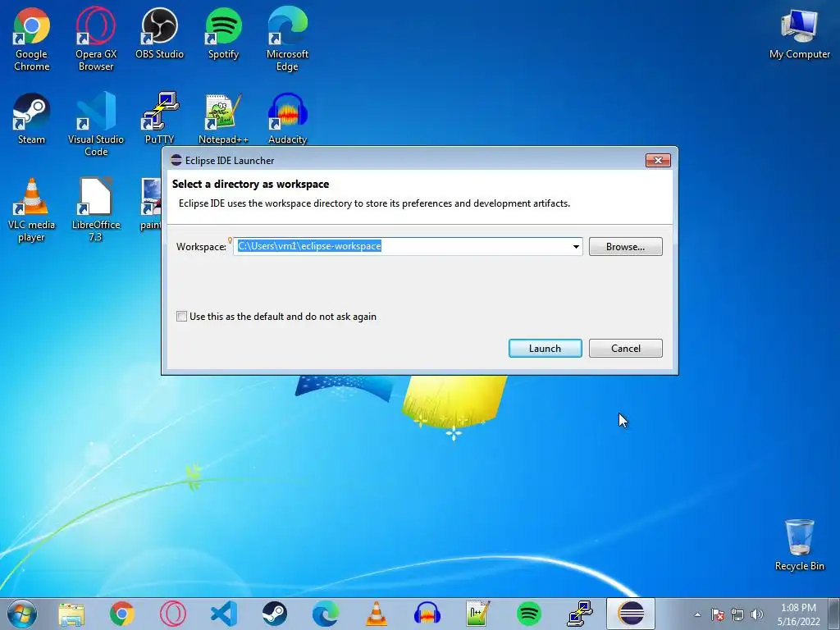Open My Computer desktop icon
The height and width of the screenshot is (630, 840).
pos(799,34)
